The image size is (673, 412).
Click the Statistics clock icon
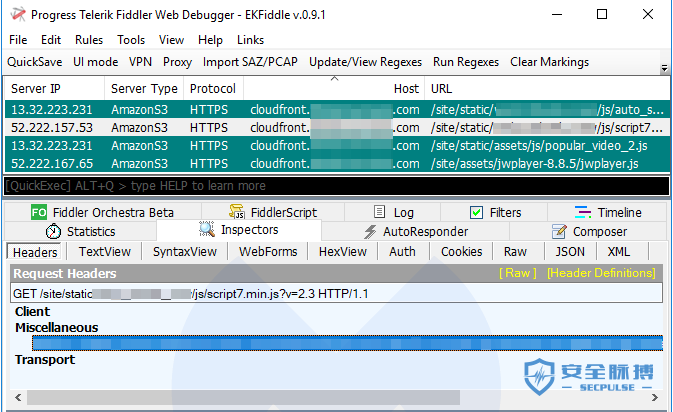(53, 231)
